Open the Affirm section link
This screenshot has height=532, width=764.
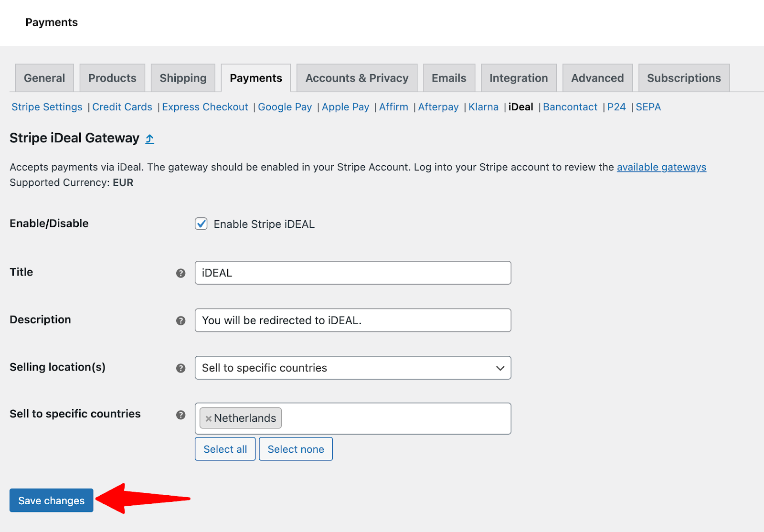(x=393, y=107)
